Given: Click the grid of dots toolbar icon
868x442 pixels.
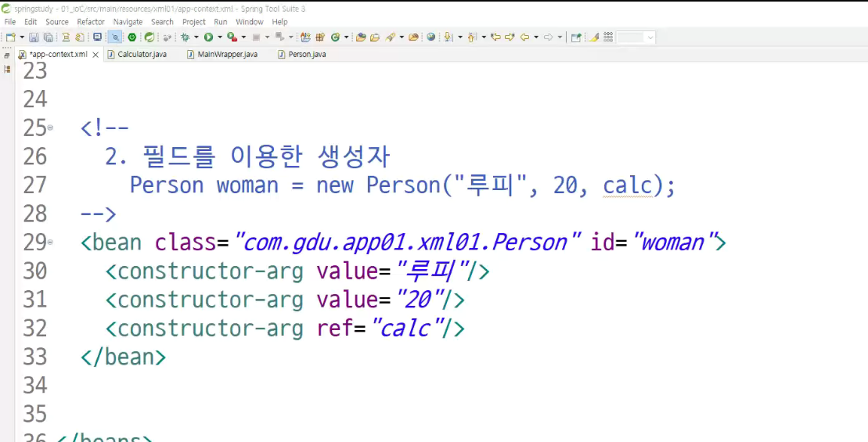Looking at the screenshot, I should point(608,37).
